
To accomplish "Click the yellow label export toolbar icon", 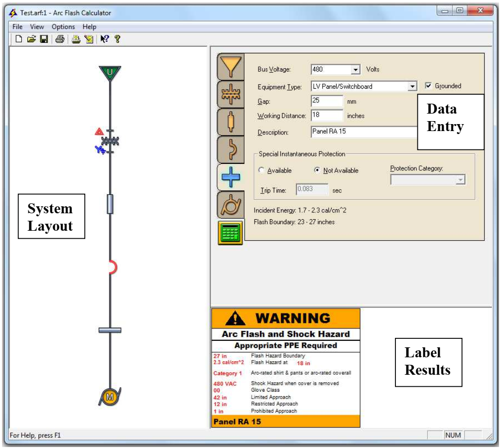I will (89, 39).
